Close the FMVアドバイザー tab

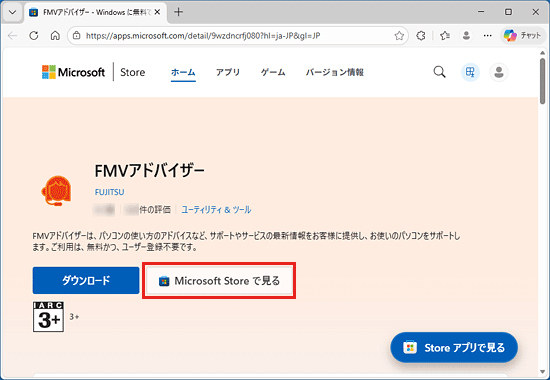(x=157, y=12)
